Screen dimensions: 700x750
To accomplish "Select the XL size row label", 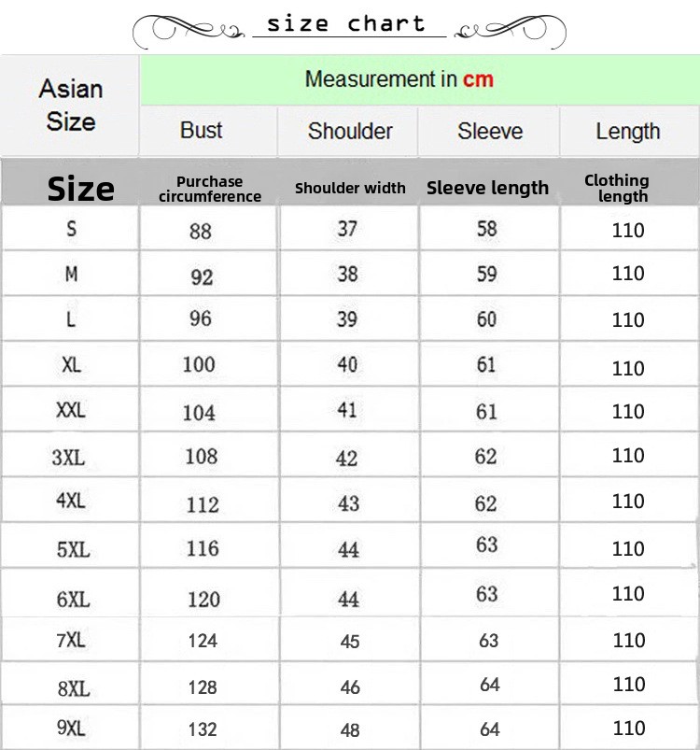I will [71, 365].
